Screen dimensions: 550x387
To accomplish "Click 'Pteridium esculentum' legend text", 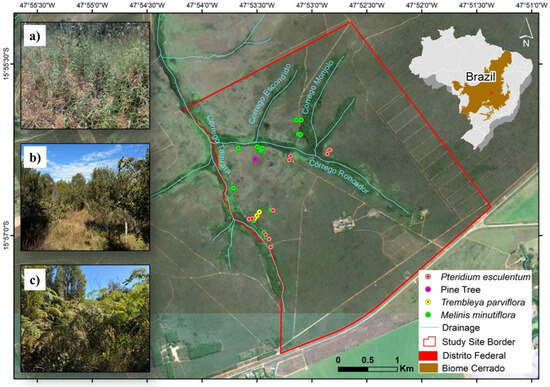I will (485, 277).
